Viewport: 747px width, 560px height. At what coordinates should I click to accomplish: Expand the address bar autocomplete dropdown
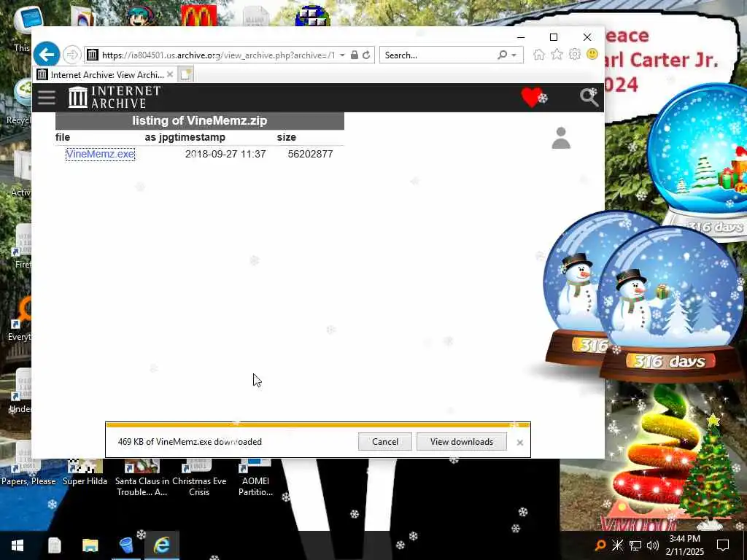coord(342,55)
